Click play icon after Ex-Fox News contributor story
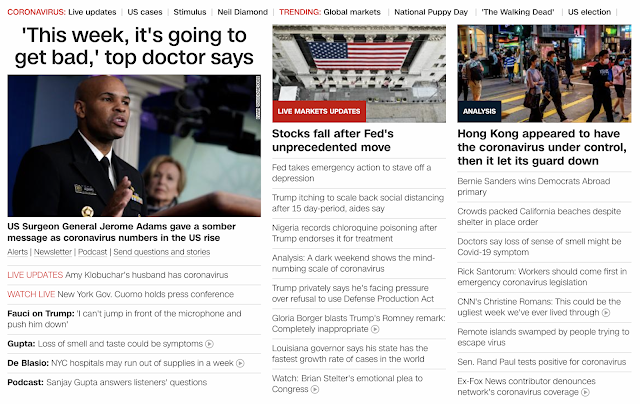Screen dimensions: 640x404 pyautogui.click(x=585, y=392)
